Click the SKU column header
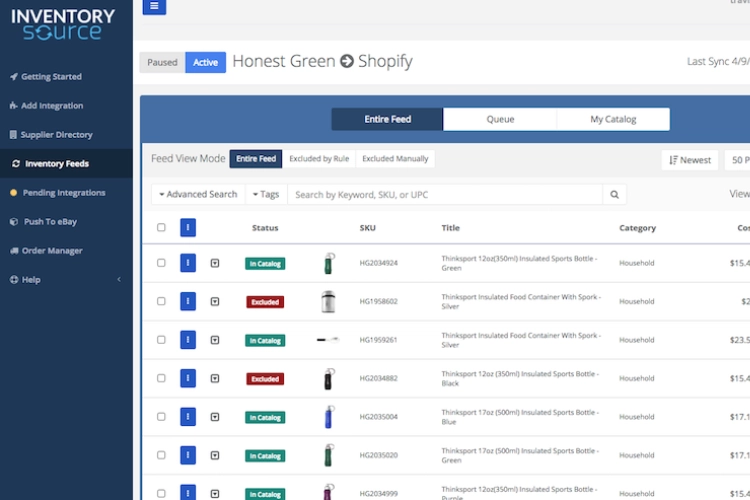 pos(368,228)
